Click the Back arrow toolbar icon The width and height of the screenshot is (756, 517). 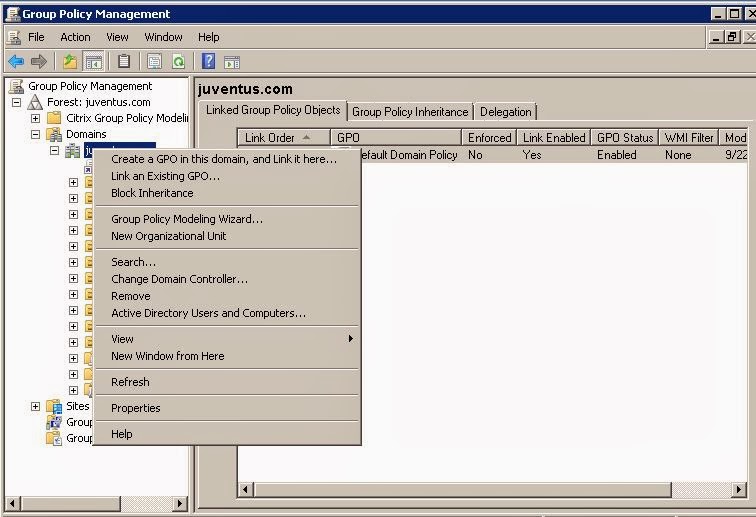pos(16,62)
